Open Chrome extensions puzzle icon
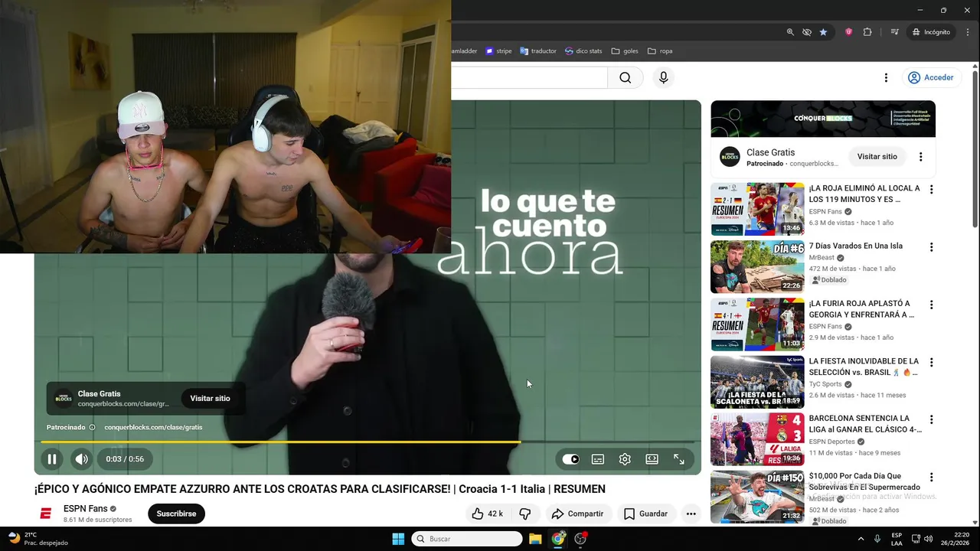This screenshot has height=551, width=980. pos(867,32)
